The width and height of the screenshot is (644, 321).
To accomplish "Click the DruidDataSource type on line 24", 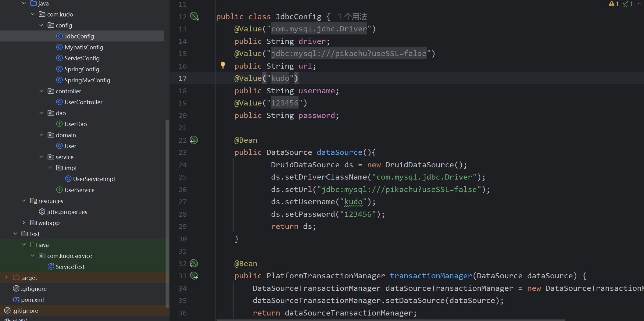I will click(305, 165).
